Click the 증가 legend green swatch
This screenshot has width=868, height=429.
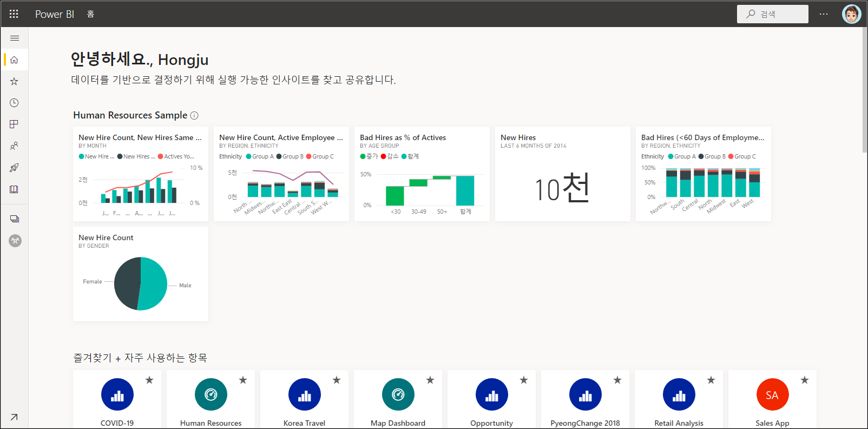tap(363, 156)
